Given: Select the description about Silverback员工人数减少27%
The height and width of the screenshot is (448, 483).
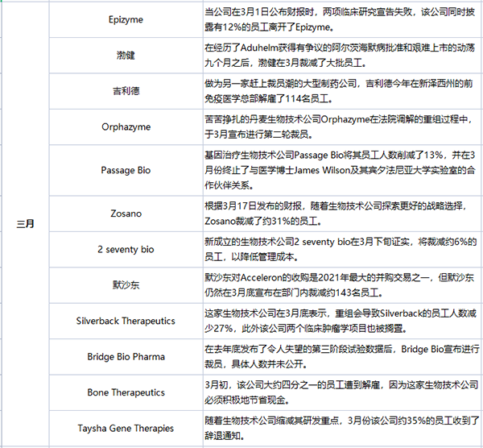Looking at the screenshot, I should pyautogui.click(x=343, y=321).
